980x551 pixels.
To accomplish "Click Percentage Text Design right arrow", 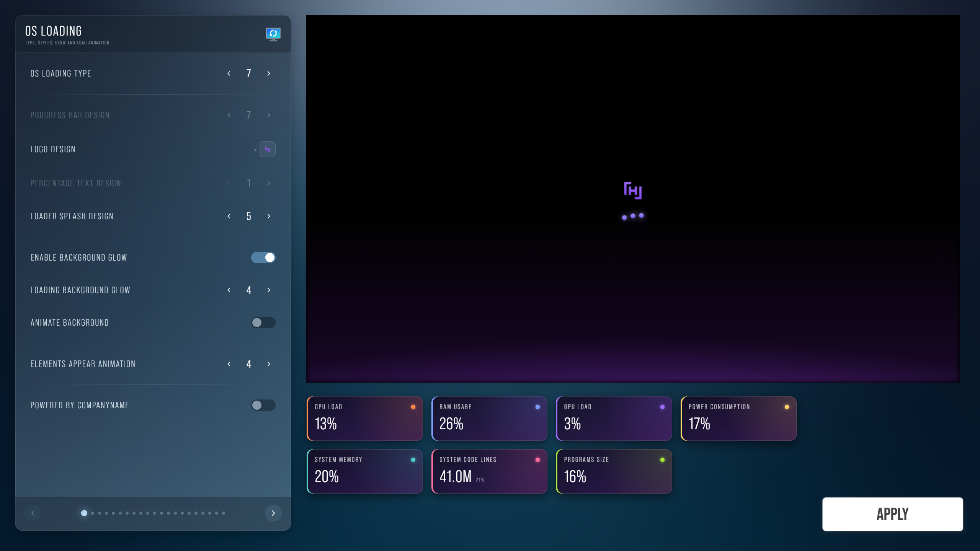I will (269, 183).
